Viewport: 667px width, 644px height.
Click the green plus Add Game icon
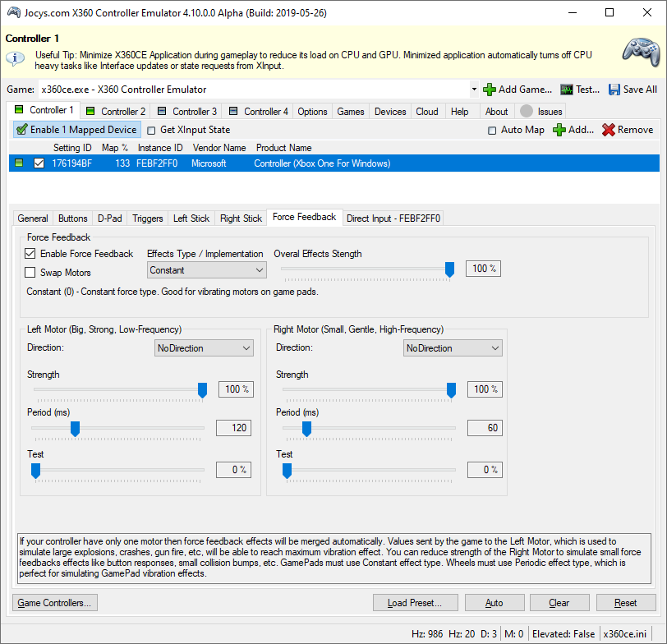pyautogui.click(x=490, y=90)
